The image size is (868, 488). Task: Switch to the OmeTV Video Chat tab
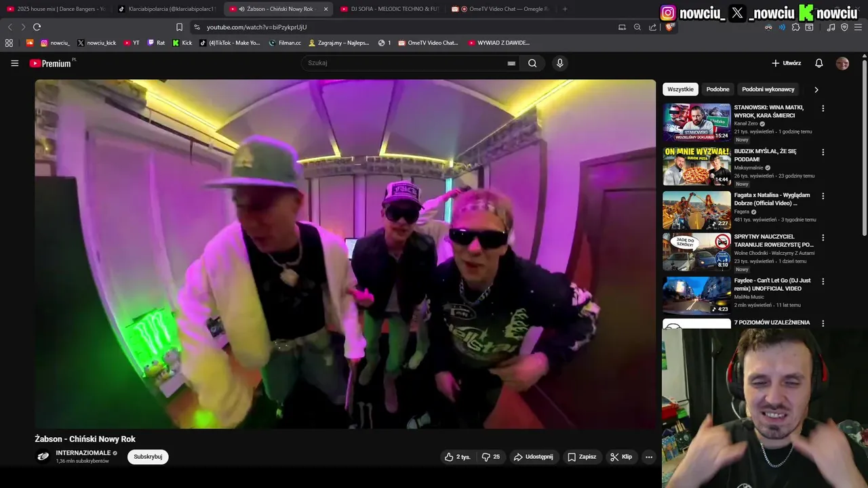pyautogui.click(x=502, y=9)
